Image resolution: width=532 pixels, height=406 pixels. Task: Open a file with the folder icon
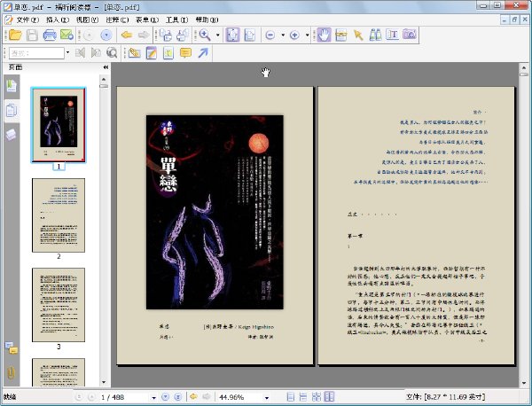[x=15, y=35]
